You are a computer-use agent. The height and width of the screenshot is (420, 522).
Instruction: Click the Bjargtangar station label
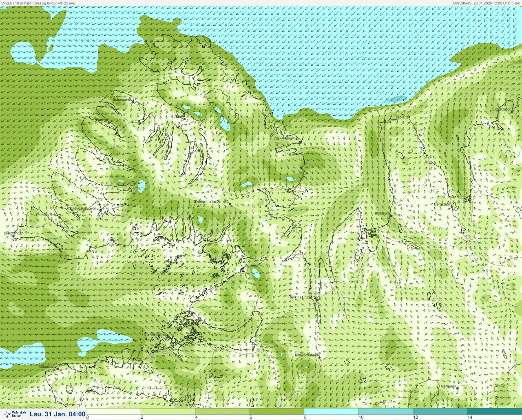[x=13, y=233]
